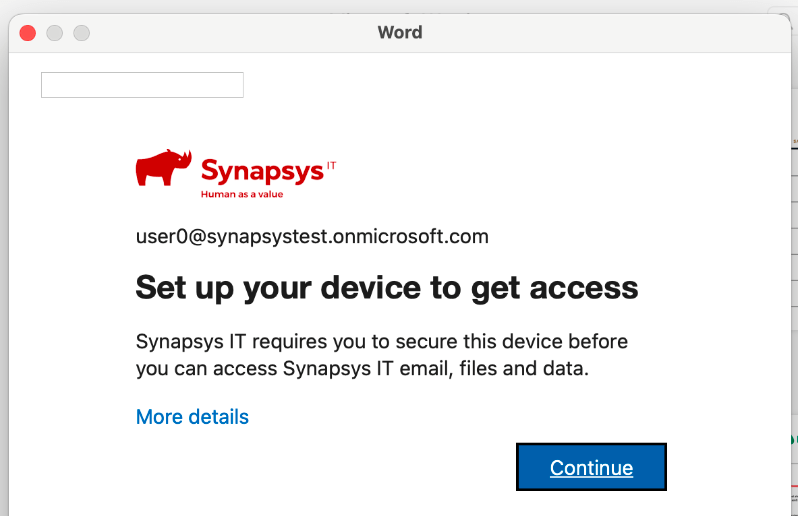Click the red rhino Synapsys logo
Viewport: 798px width, 516px height.
point(163,168)
